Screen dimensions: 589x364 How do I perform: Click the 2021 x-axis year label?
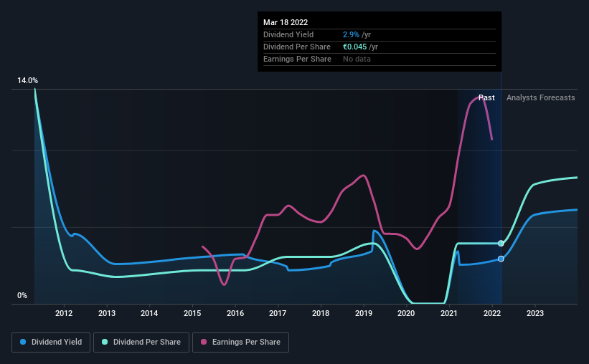pos(449,313)
